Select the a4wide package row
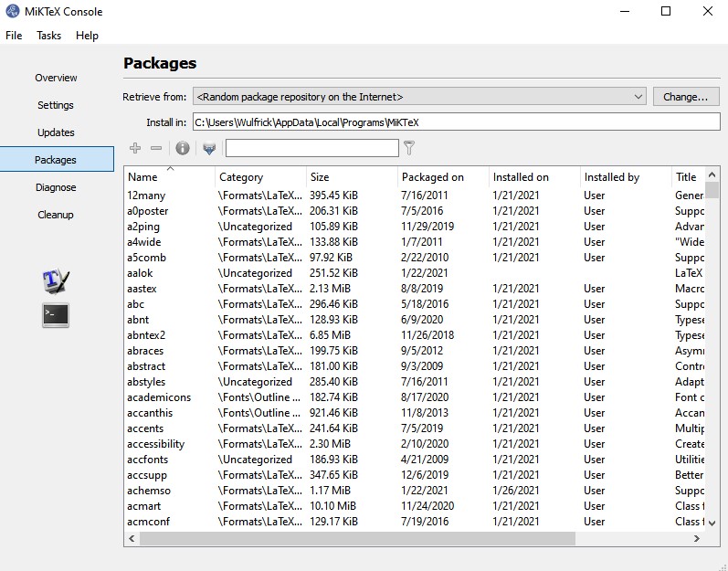The width and height of the screenshot is (728, 571). point(414,242)
